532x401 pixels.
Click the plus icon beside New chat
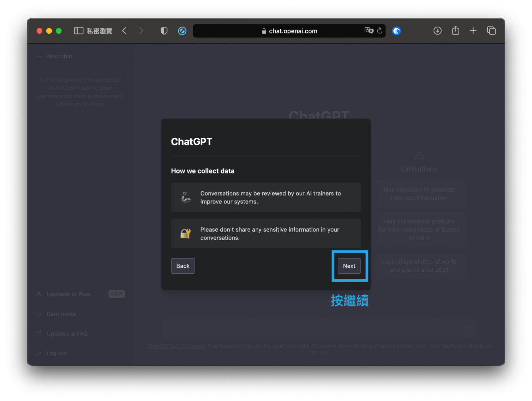[x=39, y=56]
